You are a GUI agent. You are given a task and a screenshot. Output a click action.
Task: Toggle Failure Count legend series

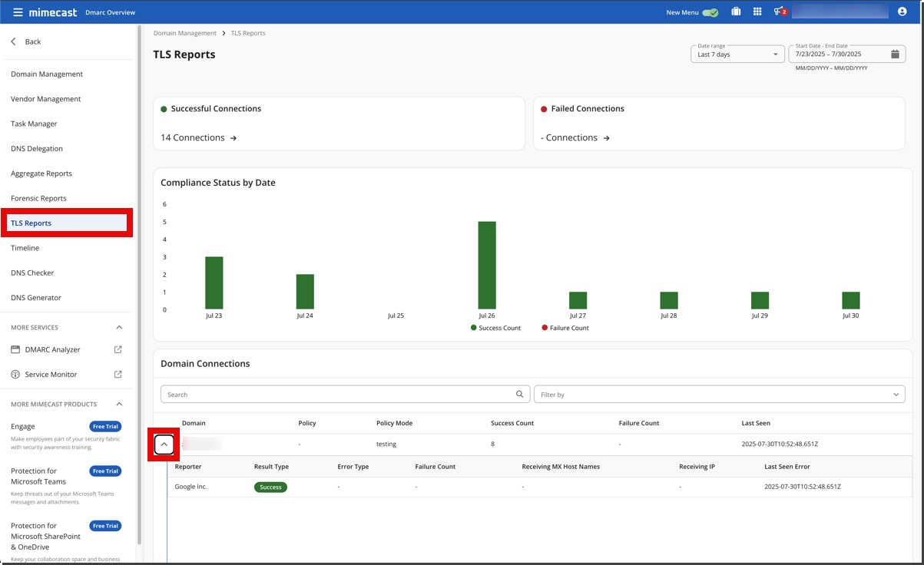tap(565, 328)
